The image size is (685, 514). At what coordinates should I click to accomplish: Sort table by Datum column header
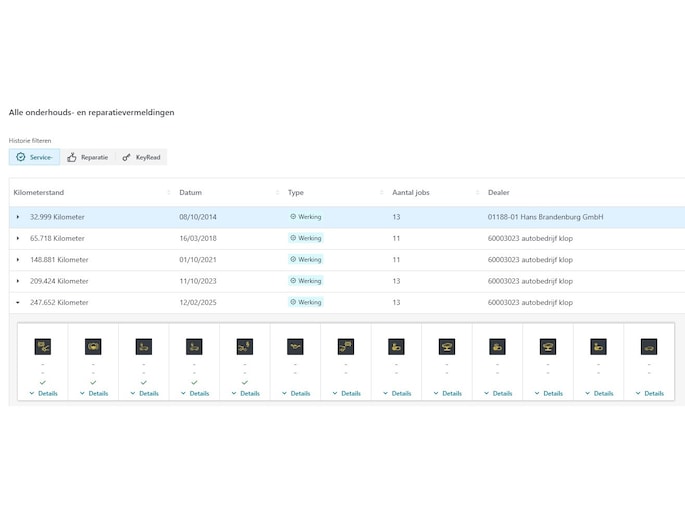pyautogui.click(x=191, y=192)
